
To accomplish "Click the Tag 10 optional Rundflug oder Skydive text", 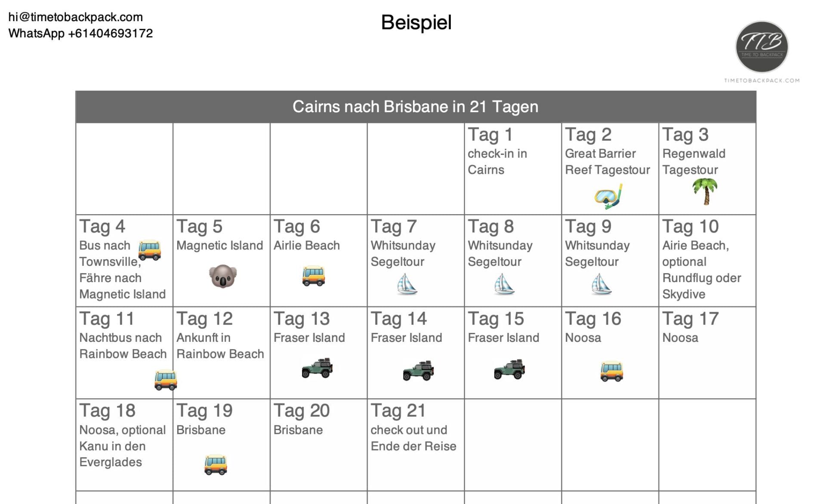I will [701, 278].
